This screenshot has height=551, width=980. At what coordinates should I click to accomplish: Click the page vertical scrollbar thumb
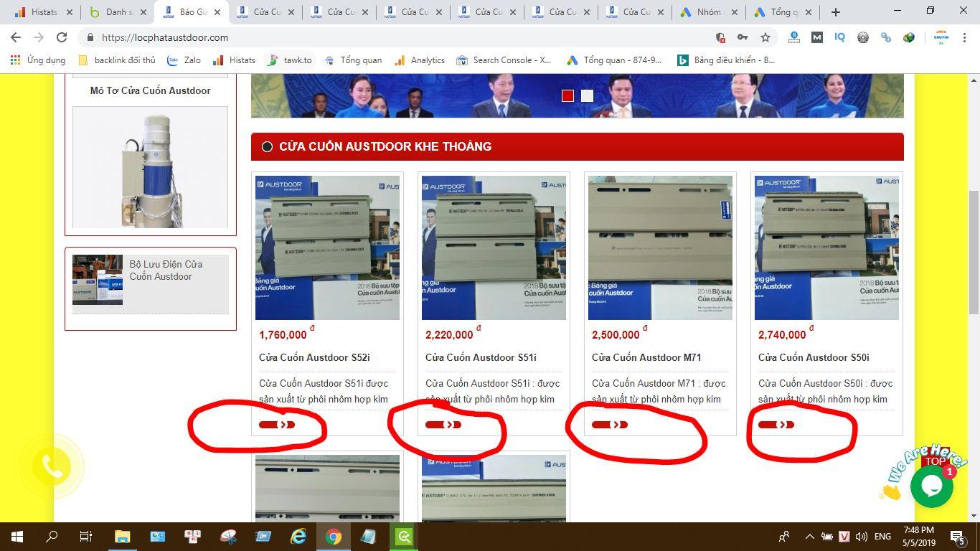[974, 252]
